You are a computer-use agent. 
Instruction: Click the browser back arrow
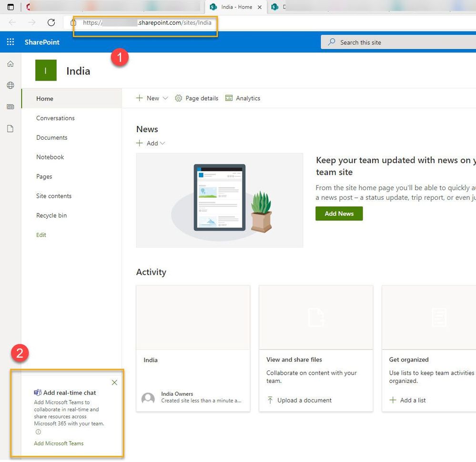(12, 22)
